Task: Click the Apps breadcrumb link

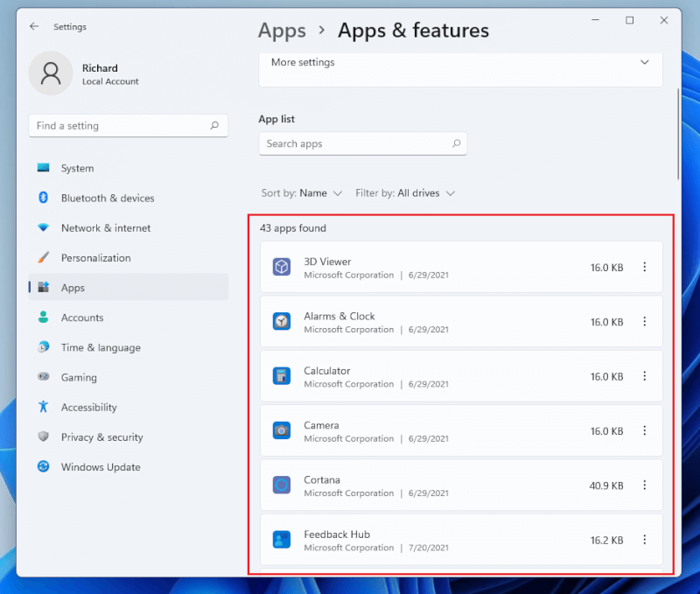Action: [x=282, y=31]
